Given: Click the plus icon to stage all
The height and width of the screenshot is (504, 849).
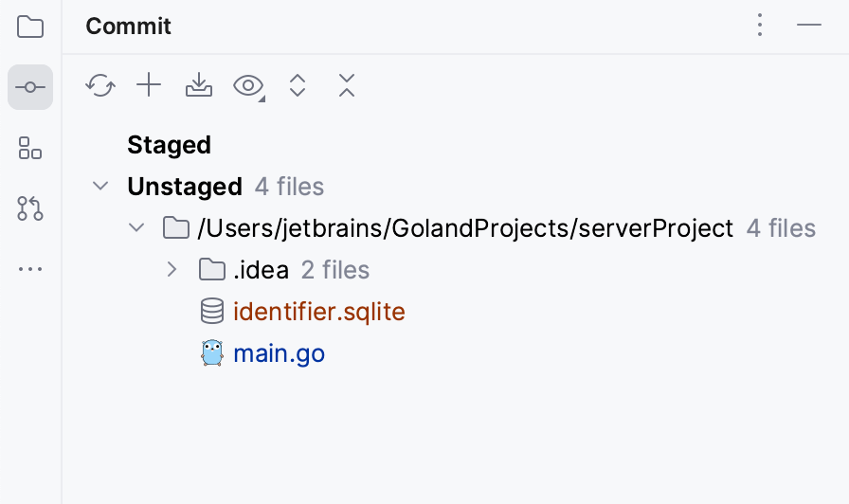Looking at the screenshot, I should pos(149,86).
